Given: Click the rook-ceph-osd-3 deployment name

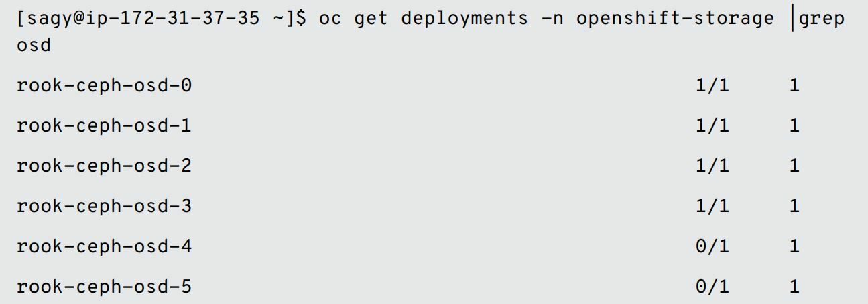Looking at the screenshot, I should tap(104, 206).
